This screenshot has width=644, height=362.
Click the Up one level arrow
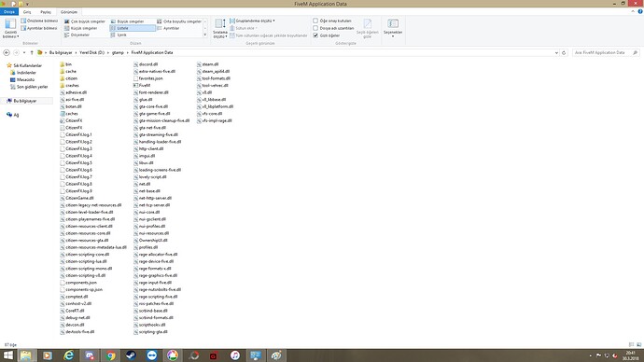[32, 53]
